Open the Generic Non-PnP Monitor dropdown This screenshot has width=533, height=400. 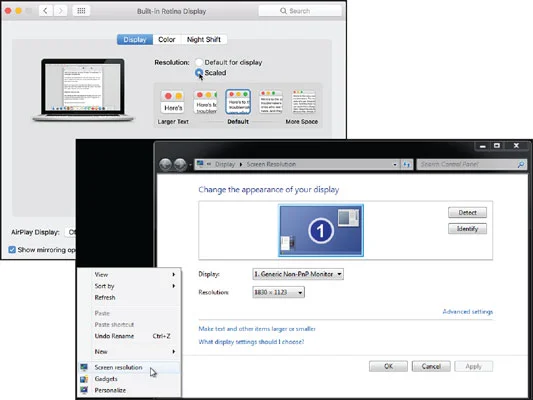point(298,274)
